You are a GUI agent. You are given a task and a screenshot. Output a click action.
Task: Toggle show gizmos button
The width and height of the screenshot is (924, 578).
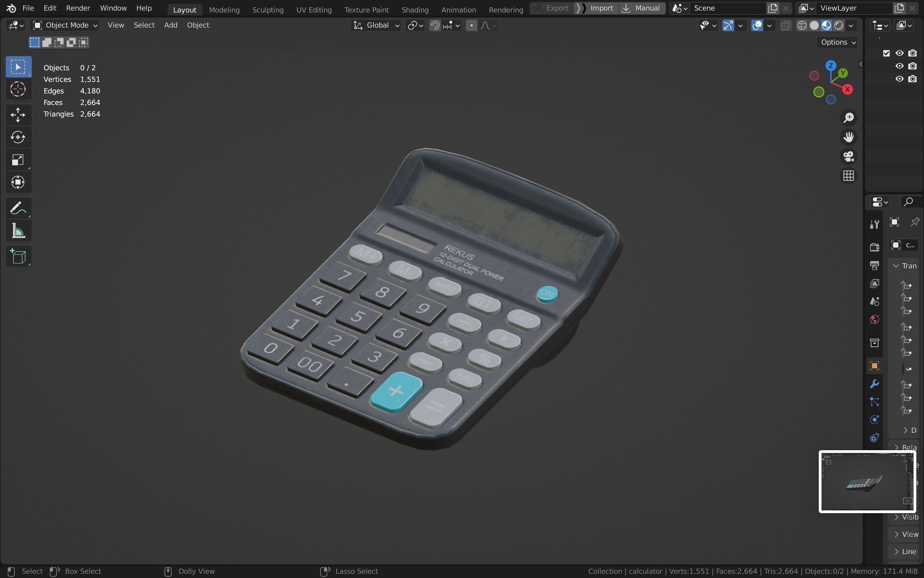tap(728, 25)
